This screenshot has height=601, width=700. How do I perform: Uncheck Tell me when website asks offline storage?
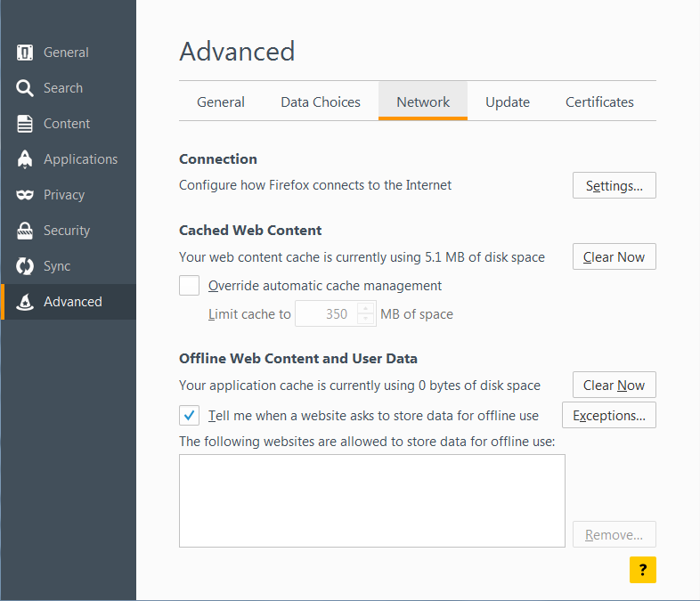(190, 416)
